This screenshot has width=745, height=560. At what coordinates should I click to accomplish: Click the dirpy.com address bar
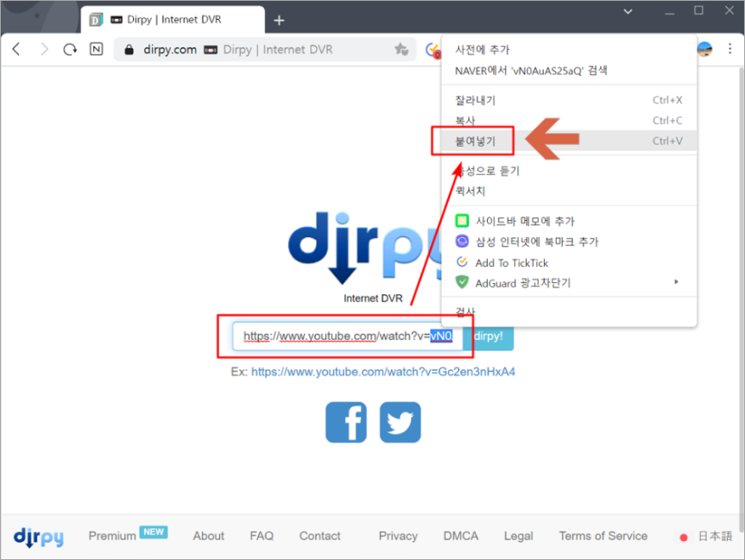point(265,49)
